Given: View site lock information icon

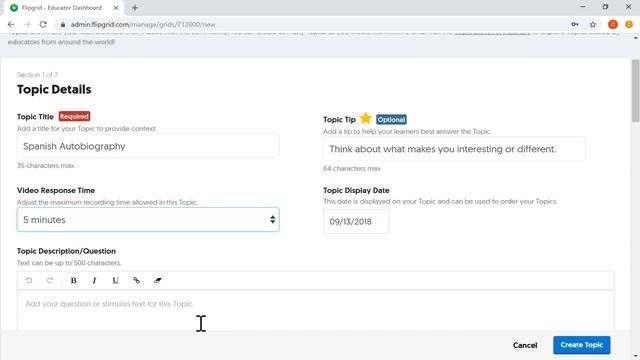Looking at the screenshot, I should pos(63,24).
